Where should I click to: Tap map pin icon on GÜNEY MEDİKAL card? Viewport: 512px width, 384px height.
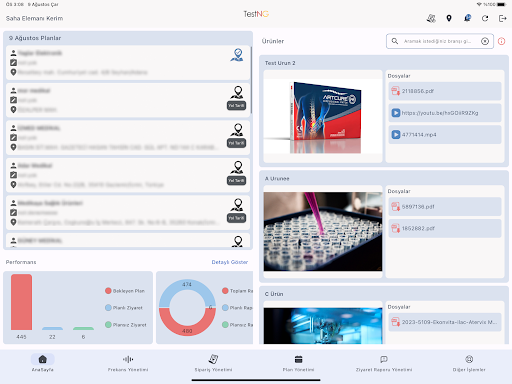coord(238,241)
